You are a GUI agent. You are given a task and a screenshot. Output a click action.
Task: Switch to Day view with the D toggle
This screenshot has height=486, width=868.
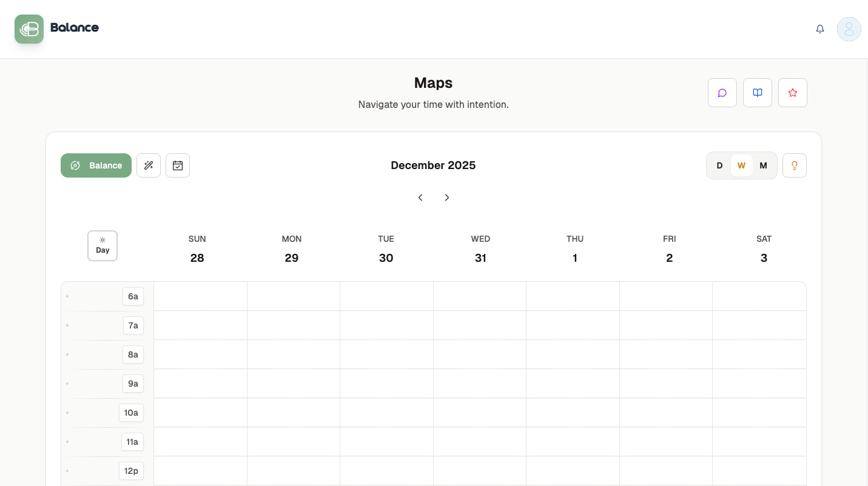click(719, 165)
